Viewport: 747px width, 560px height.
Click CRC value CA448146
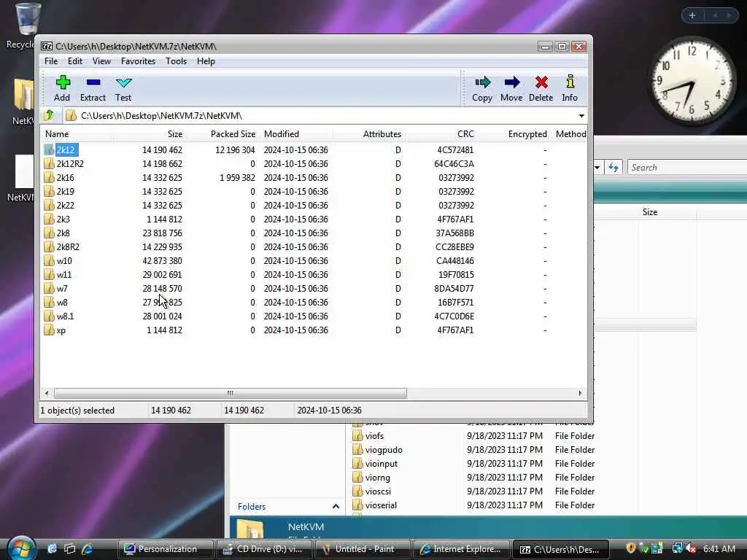(455, 260)
